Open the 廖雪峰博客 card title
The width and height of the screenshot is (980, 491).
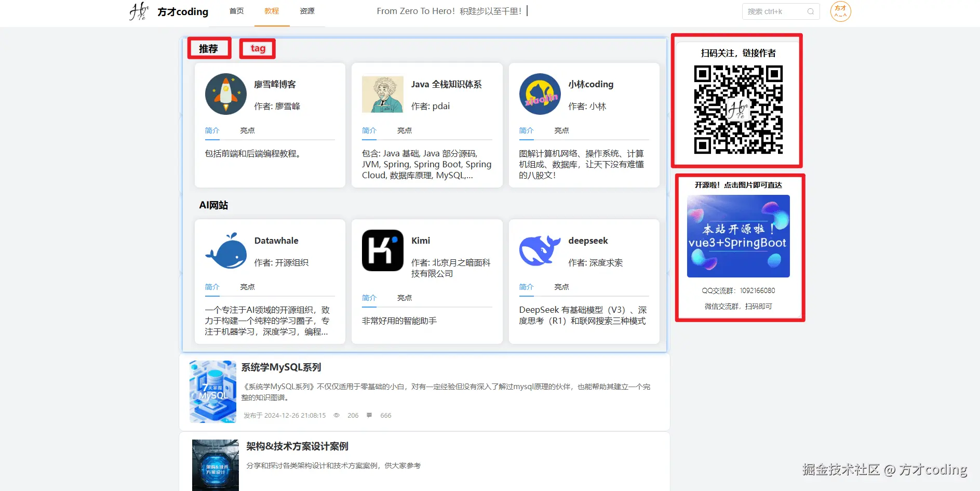point(275,84)
